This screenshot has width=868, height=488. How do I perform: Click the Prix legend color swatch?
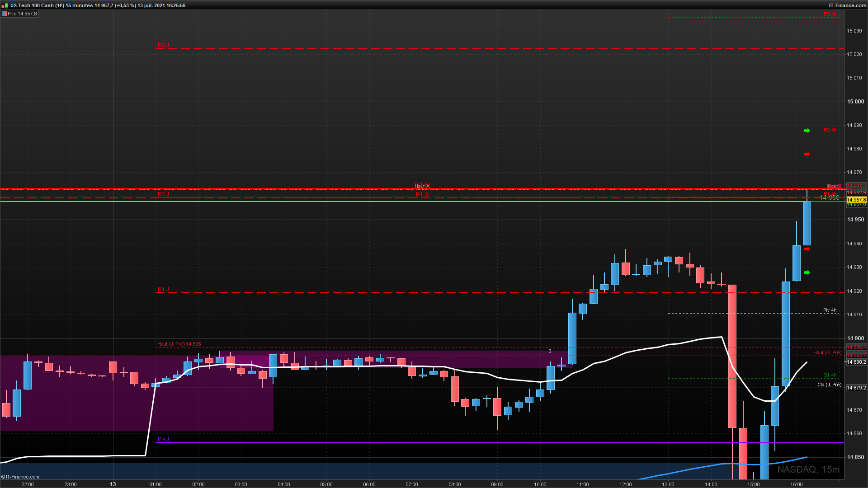tap(5, 14)
